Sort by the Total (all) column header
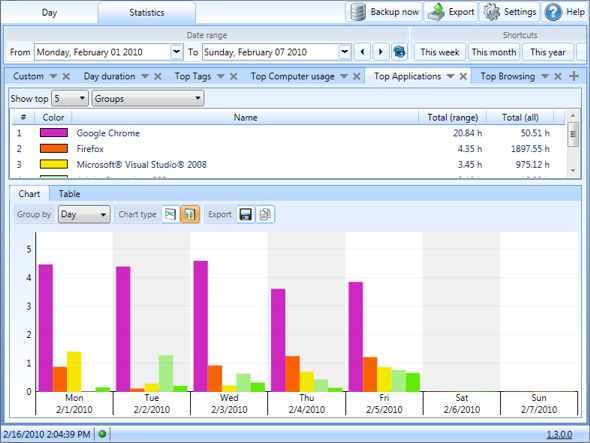The image size is (590, 443). pos(520,118)
